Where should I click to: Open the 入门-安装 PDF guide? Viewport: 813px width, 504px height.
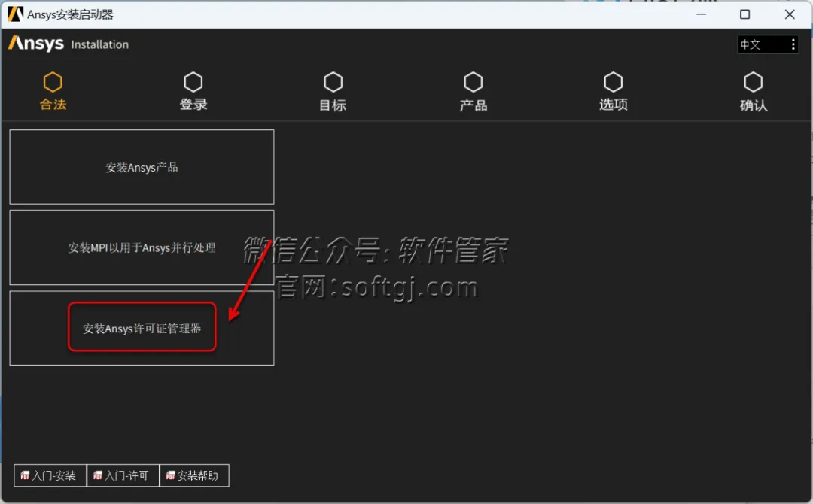(50, 475)
